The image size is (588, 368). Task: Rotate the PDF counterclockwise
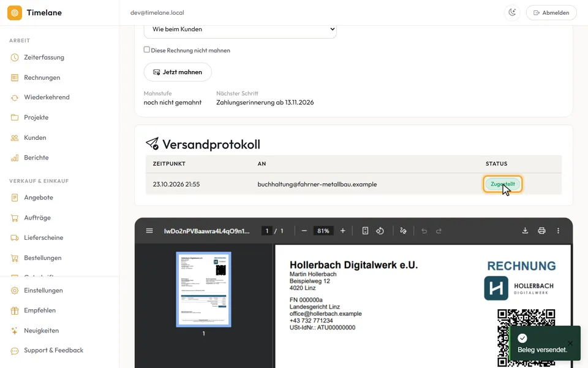pyautogui.click(x=380, y=231)
